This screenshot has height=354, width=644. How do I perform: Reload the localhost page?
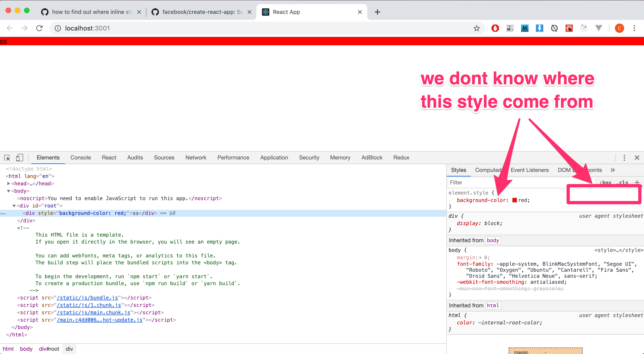[x=39, y=28]
